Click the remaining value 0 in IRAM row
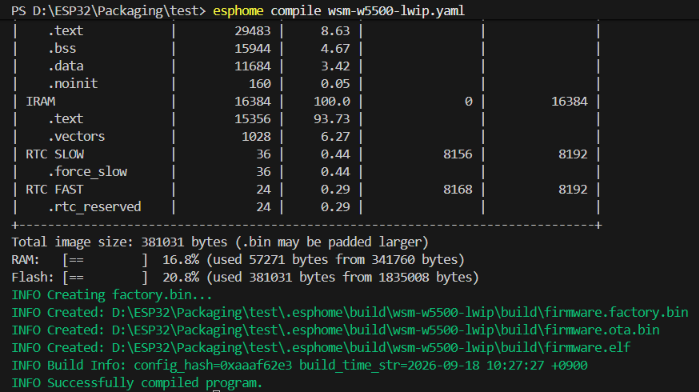Screen dimensions: 699x392 click(468, 101)
